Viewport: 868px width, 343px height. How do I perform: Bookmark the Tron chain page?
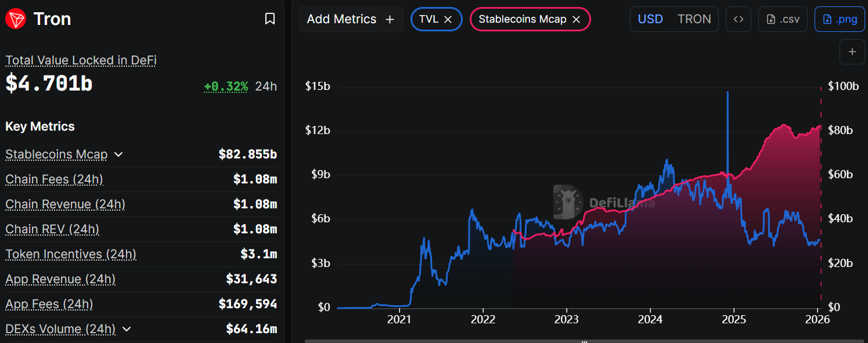[x=269, y=19]
